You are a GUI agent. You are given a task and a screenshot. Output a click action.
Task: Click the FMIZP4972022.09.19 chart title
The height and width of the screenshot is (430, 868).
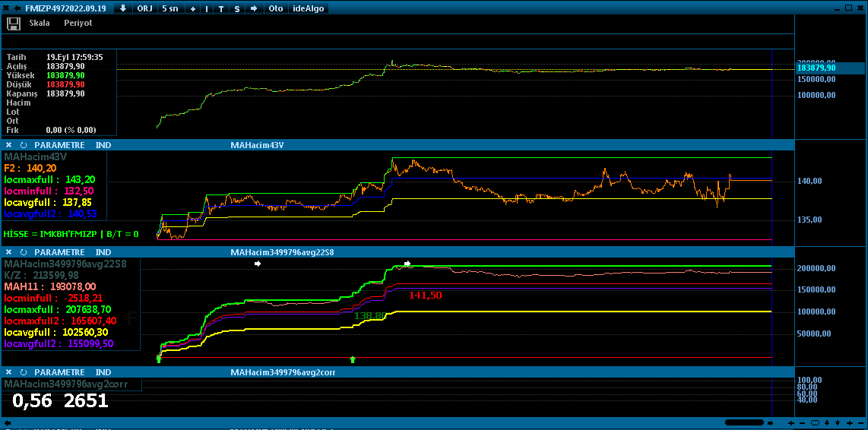tap(68, 8)
